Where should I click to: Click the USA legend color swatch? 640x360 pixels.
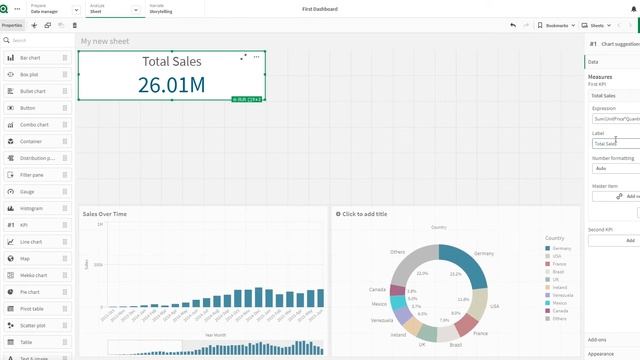[x=547, y=256]
